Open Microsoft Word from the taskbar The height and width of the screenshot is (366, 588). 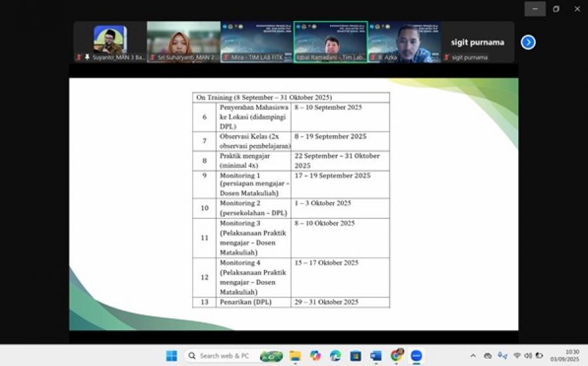pos(376,356)
